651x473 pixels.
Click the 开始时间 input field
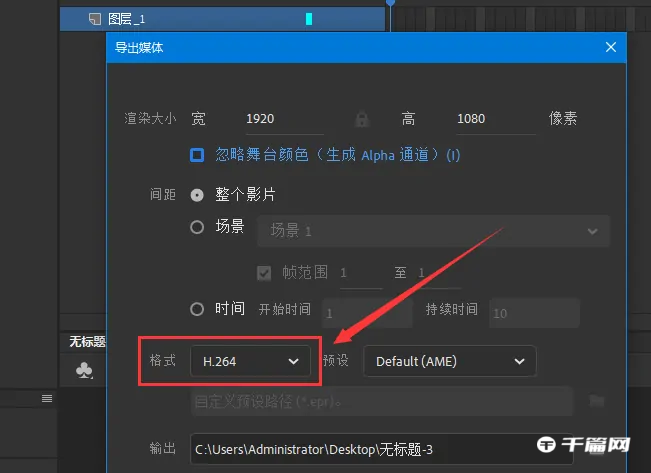[x=367, y=313]
